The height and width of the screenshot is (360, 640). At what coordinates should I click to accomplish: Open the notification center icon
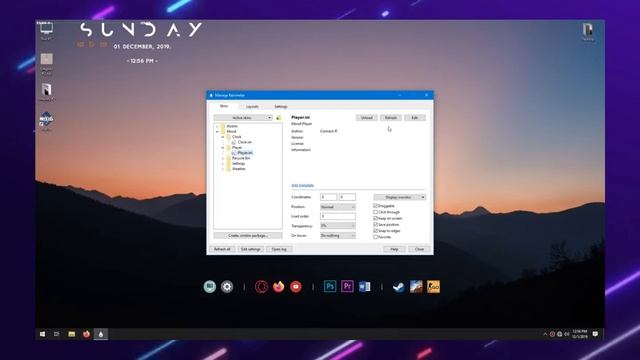coord(595,334)
